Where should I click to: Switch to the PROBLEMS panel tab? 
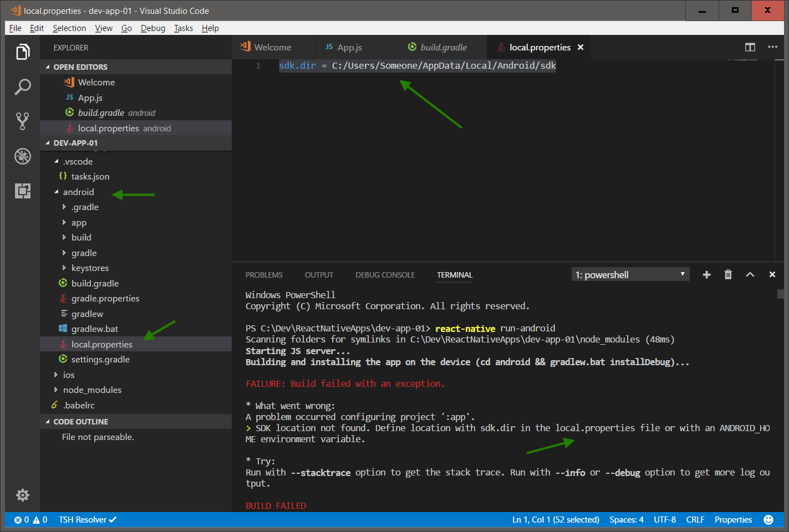tap(264, 275)
